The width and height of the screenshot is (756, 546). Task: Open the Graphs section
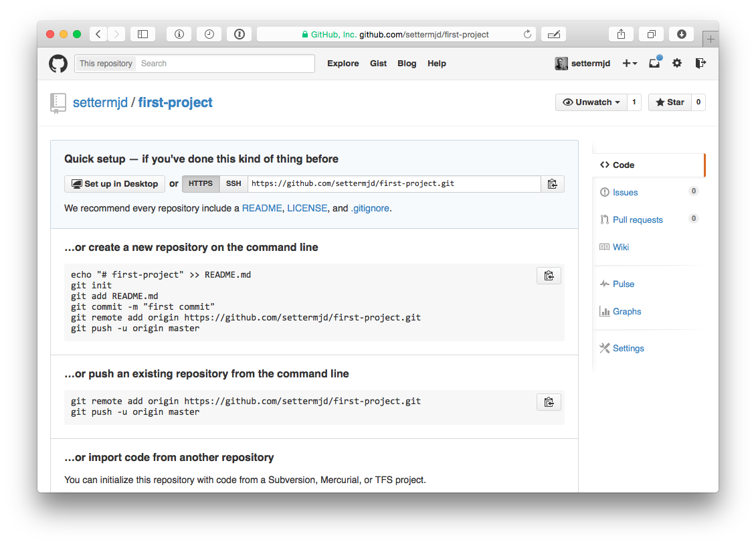[626, 311]
